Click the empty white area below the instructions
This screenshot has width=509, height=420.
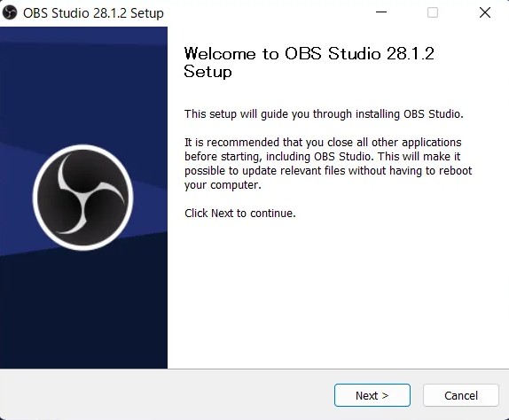point(338,292)
